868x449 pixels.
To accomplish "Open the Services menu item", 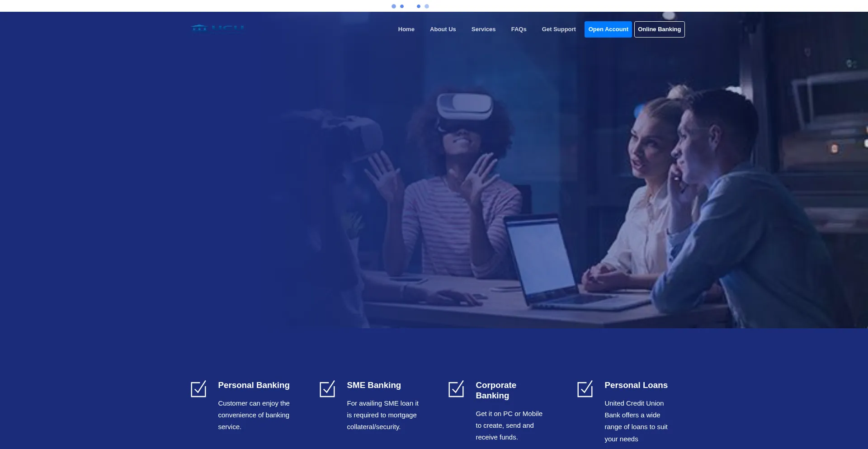I will point(483,29).
